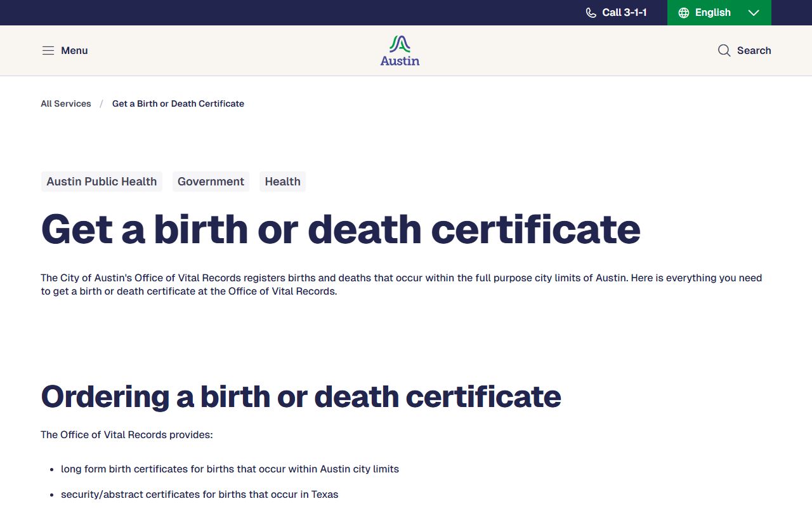This screenshot has height=508, width=812.
Task: Click the Menu label text
Action: 74,51
